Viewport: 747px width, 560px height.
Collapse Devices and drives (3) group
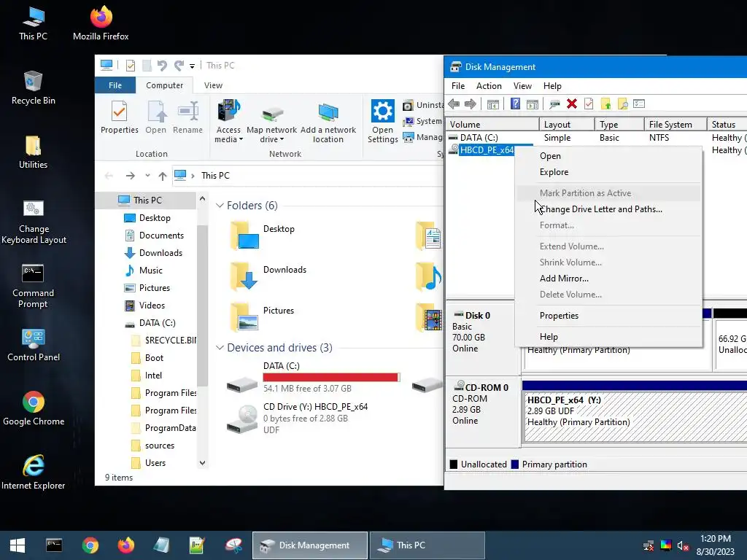pos(220,348)
